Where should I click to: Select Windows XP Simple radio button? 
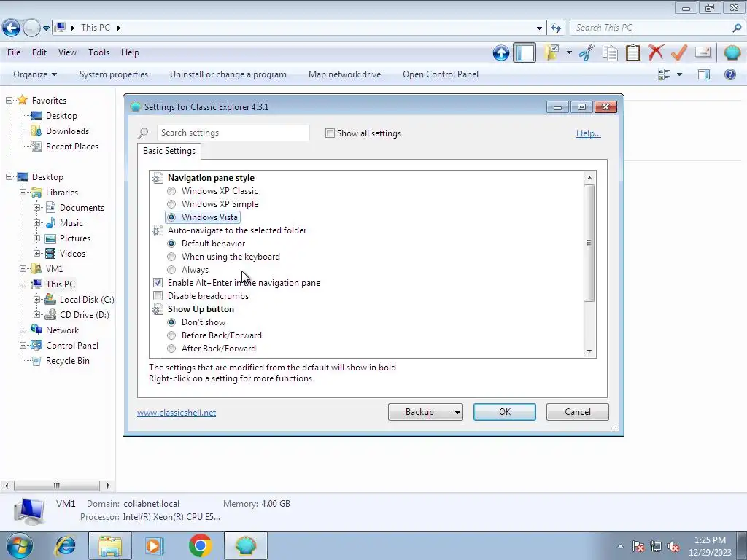tap(171, 204)
